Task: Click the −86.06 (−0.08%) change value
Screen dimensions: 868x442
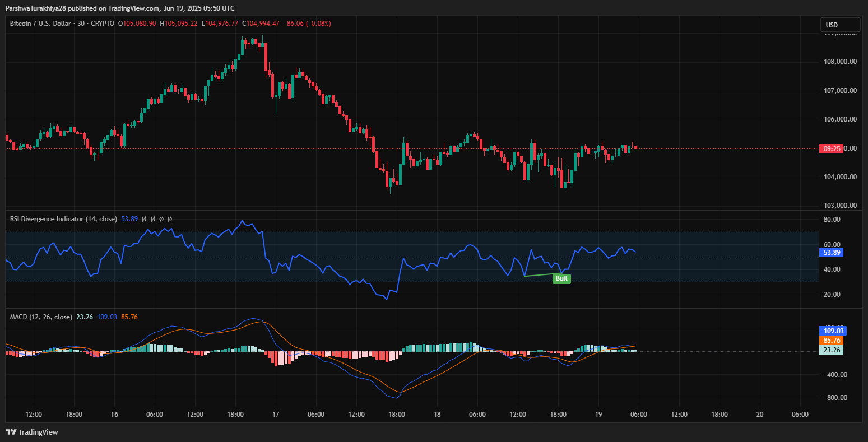Action: pos(307,24)
